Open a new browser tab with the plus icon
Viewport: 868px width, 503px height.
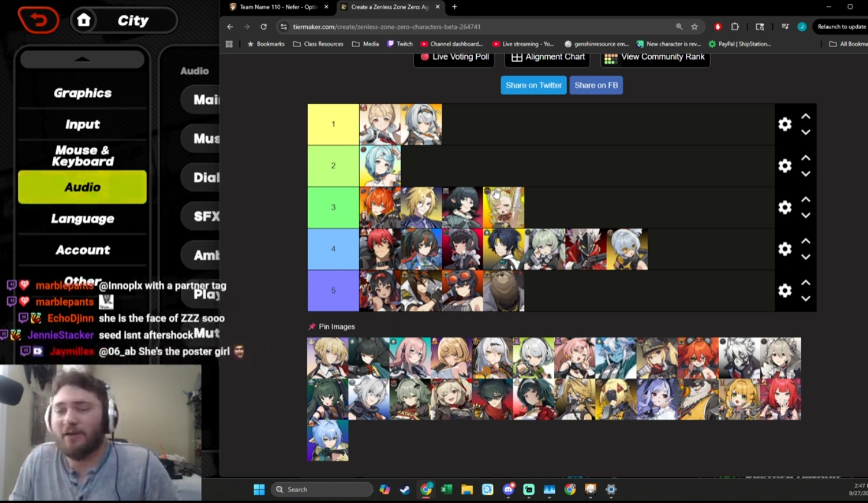click(454, 7)
